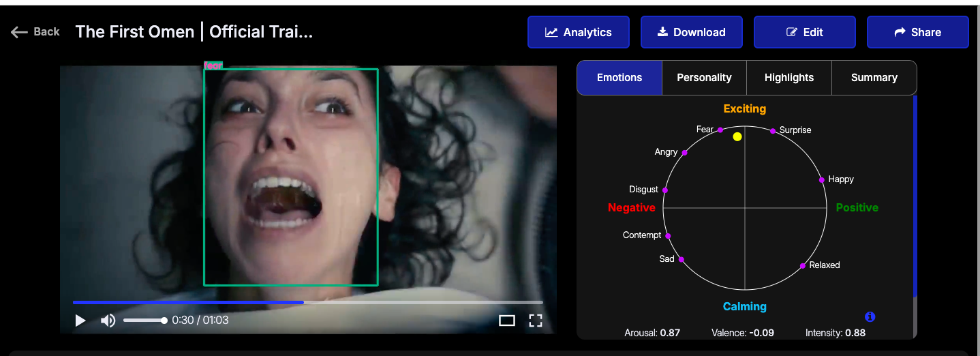Click the Intensity value 0.88

tap(855, 333)
